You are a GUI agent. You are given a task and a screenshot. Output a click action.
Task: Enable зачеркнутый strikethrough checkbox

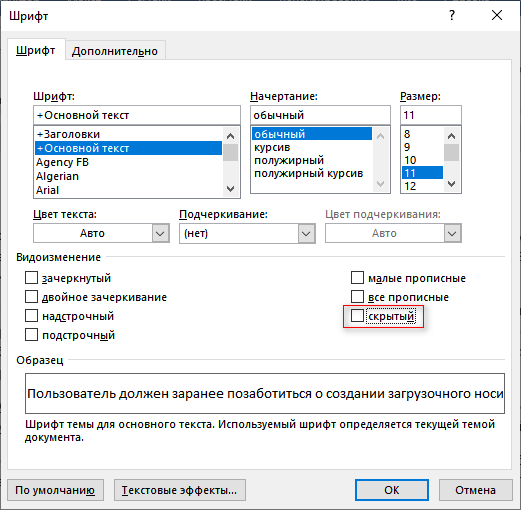pos(31,277)
